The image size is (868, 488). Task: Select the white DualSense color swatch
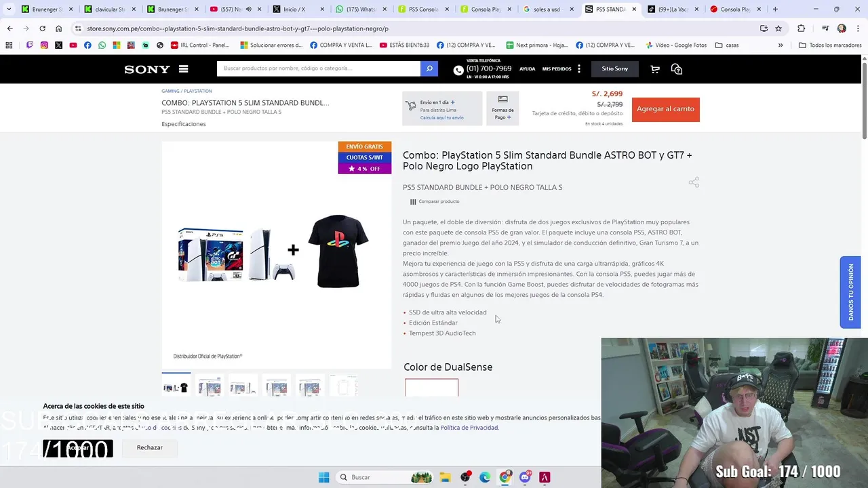click(431, 388)
